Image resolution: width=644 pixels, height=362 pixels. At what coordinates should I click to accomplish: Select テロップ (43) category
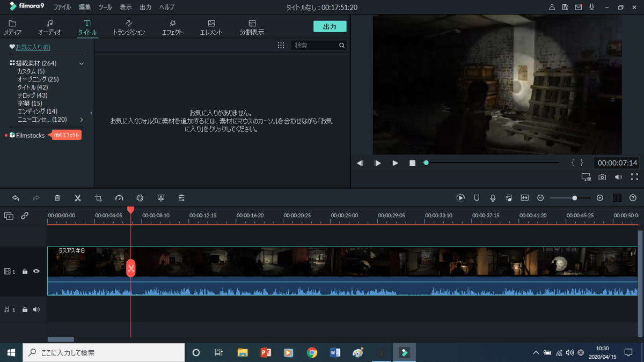32,95
